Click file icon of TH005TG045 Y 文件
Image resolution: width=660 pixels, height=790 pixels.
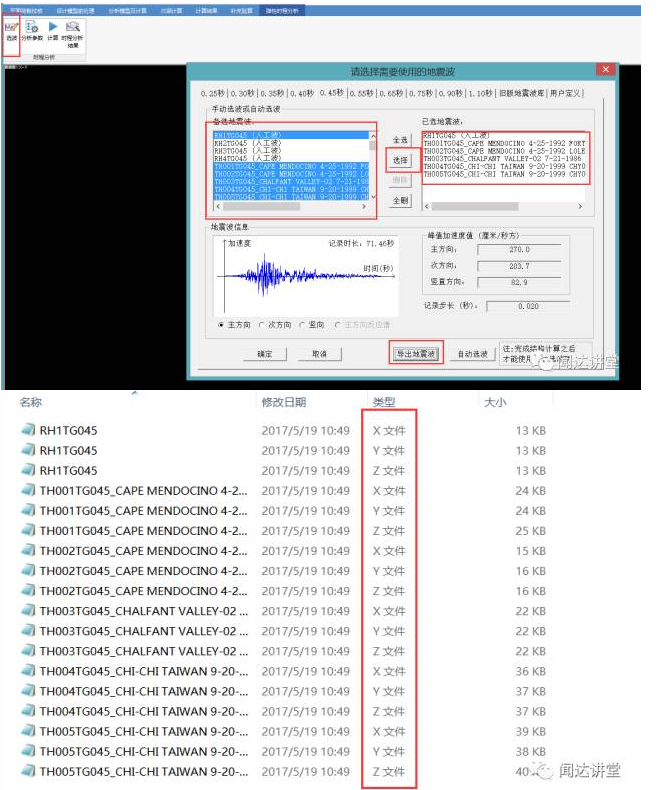28,751
